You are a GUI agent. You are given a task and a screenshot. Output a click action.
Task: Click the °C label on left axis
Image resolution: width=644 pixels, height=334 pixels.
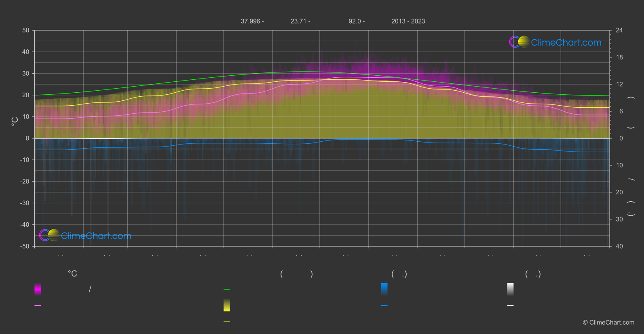[15, 121]
